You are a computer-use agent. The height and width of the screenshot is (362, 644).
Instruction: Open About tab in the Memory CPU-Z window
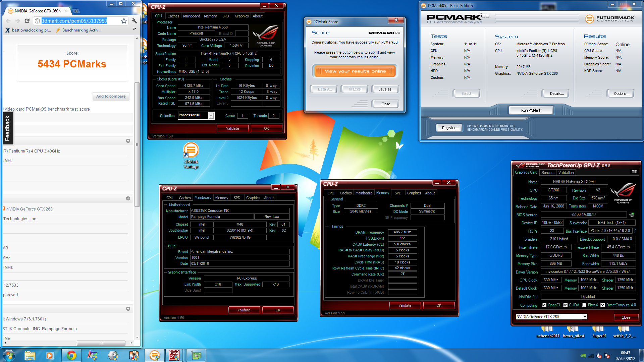[x=430, y=193]
